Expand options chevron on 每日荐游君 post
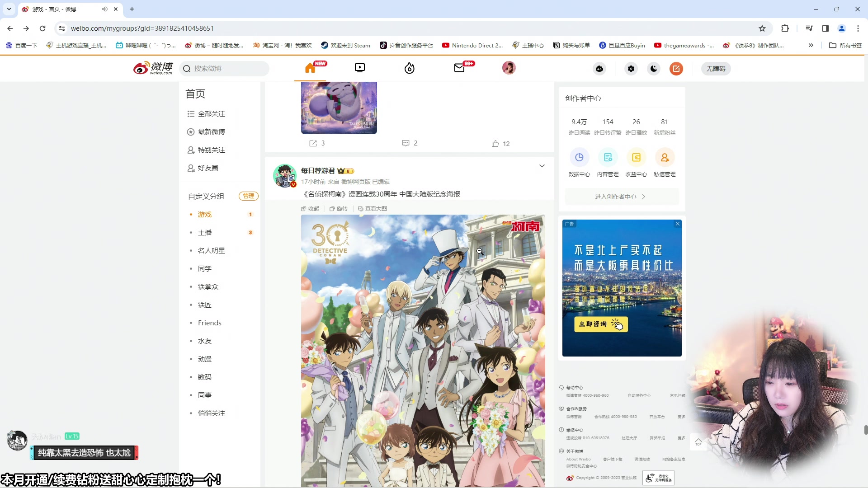This screenshot has width=868, height=488. (x=542, y=166)
